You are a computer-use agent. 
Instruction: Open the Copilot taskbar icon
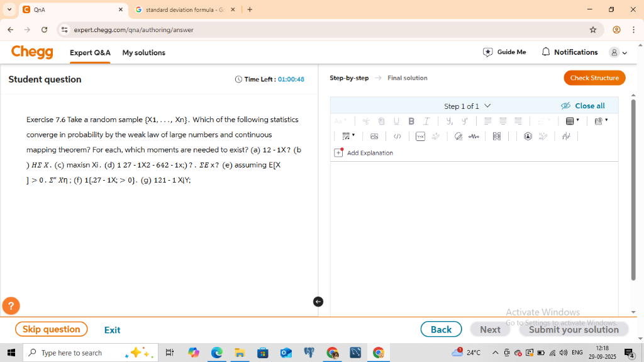click(x=194, y=353)
